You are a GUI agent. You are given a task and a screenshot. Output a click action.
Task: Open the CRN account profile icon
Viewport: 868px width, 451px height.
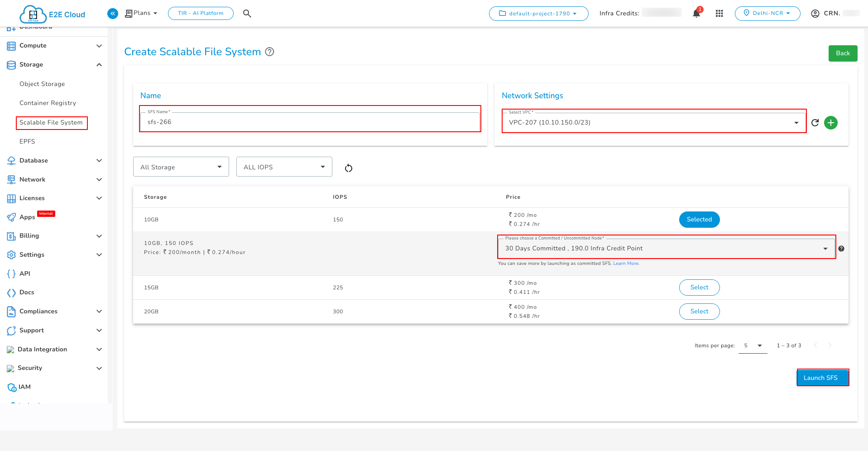tap(814, 13)
